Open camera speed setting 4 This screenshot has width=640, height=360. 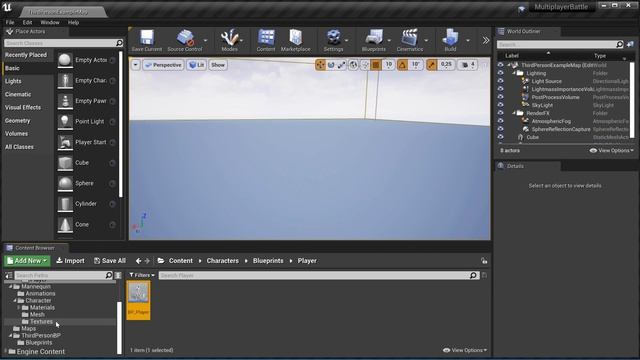[468, 64]
